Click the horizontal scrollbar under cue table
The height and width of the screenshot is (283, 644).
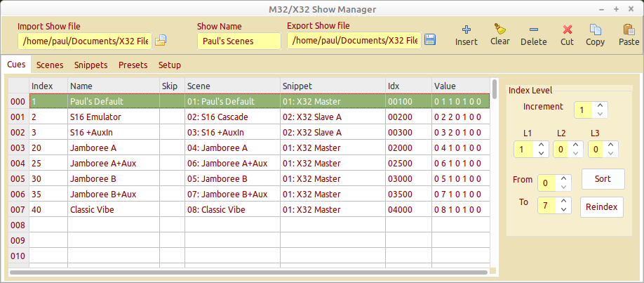pos(249,272)
